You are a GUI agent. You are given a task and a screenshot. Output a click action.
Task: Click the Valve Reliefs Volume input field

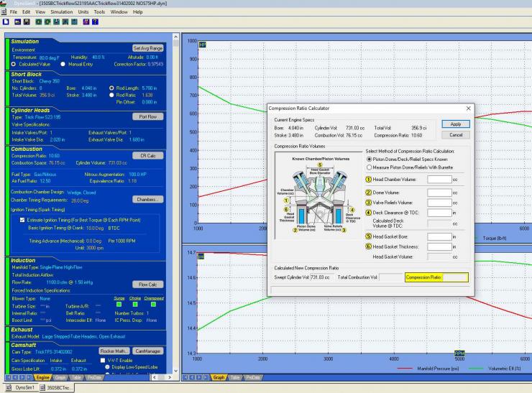(x=439, y=203)
